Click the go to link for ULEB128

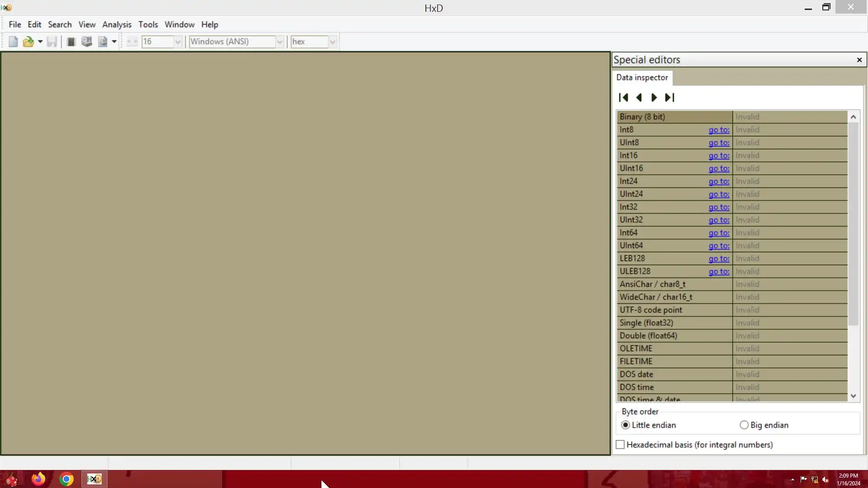(x=718, y=272)
